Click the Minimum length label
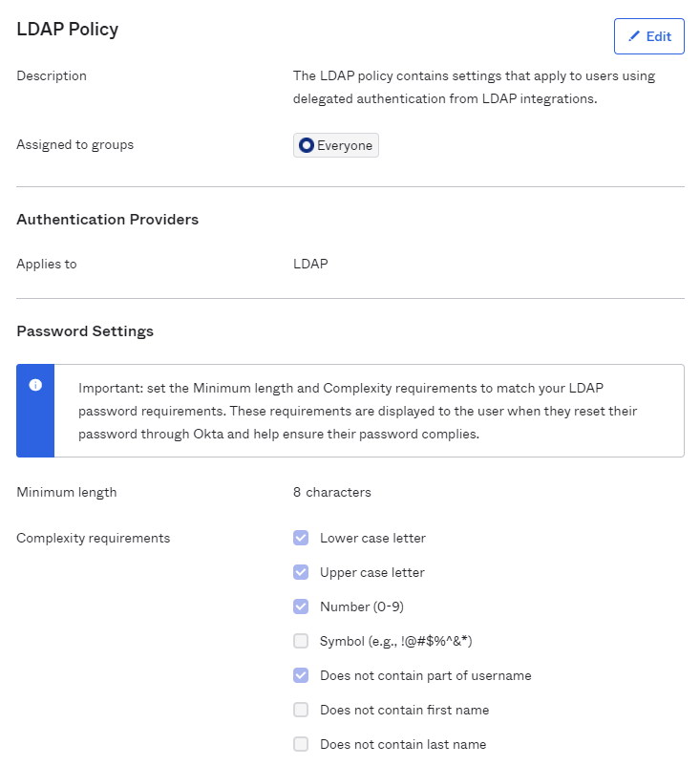The height and width of the screenshot is (766, 700). tap(67, 493)
